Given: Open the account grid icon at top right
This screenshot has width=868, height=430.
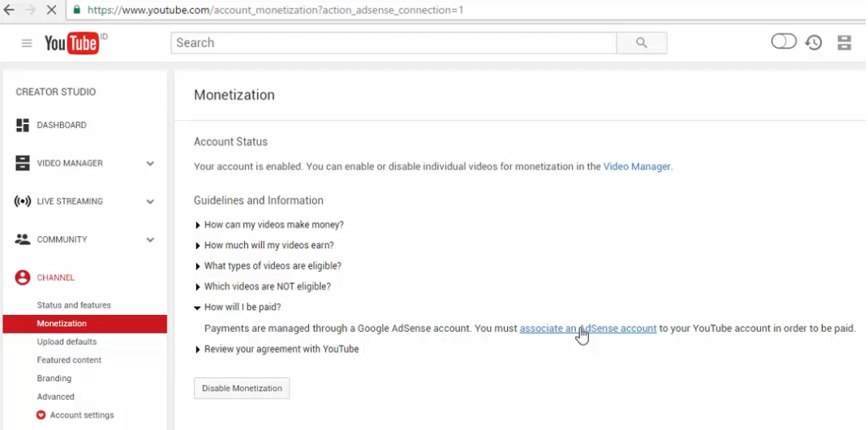Looking at the screenshot, I should tap(844, 43).
